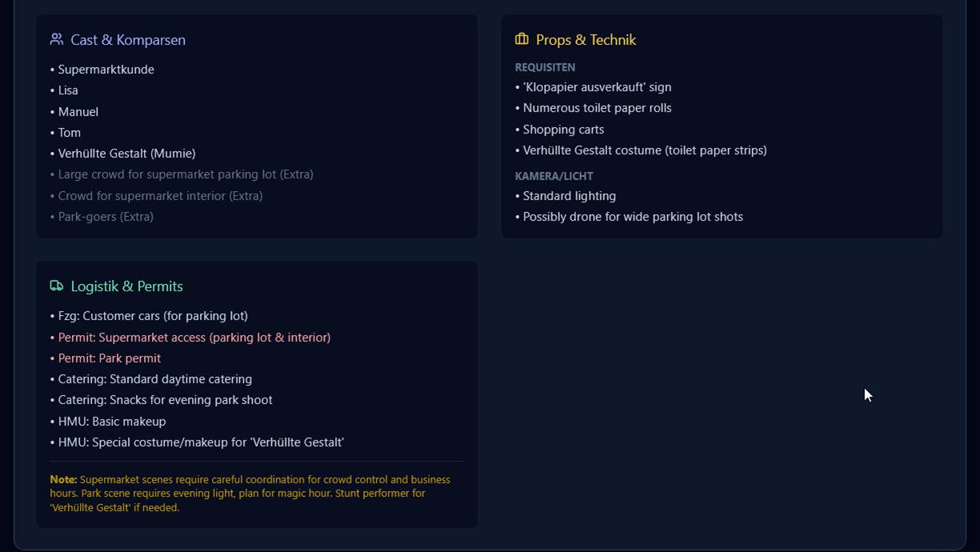Click the 'Klopapier ausverkauft' sign prop
Image resolution: width=980 pixels, height=552 pixels.
pyautogui.click(x=597, y=87)
